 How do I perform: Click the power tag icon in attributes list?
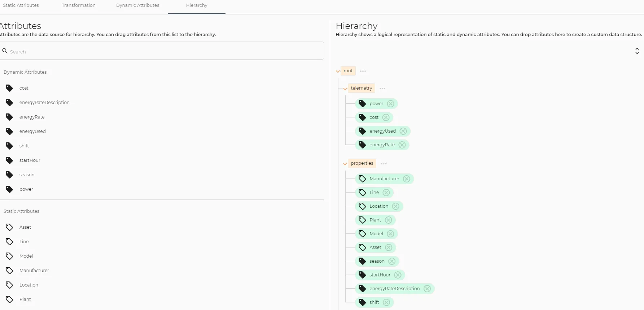(x=9, y=189)
